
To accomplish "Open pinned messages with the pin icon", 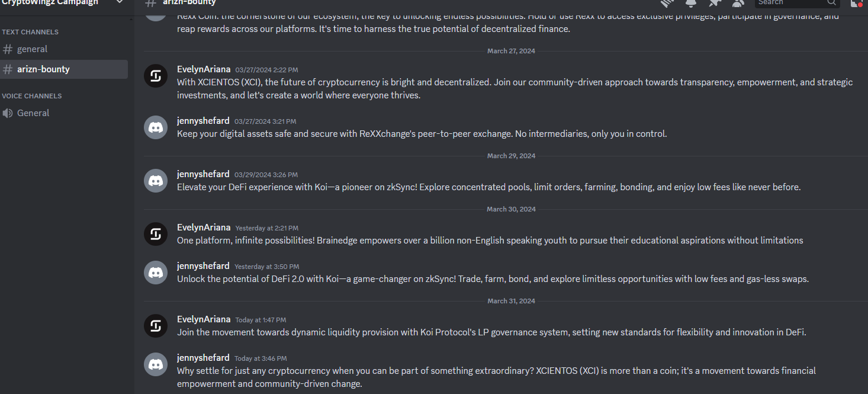I will (x=715, y=3).
